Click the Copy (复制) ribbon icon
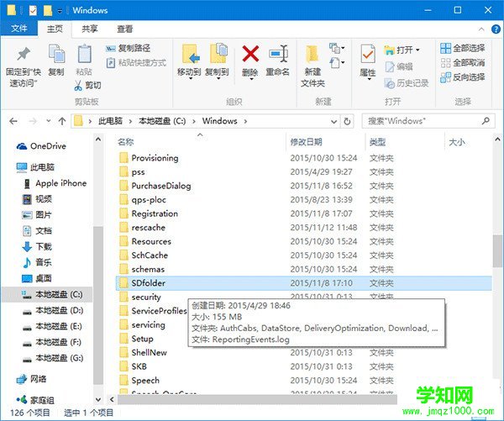This screenshot has width=504, height=421. pos(56,54)
